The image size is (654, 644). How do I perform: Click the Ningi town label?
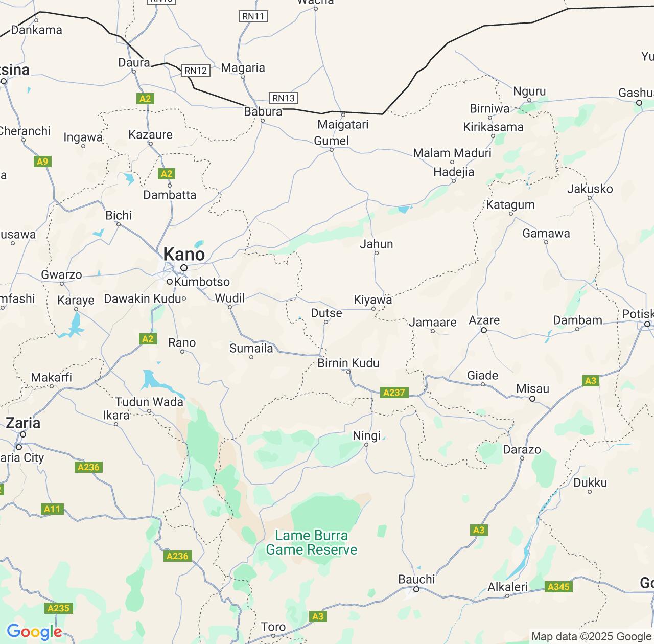(x=367, y=435)
